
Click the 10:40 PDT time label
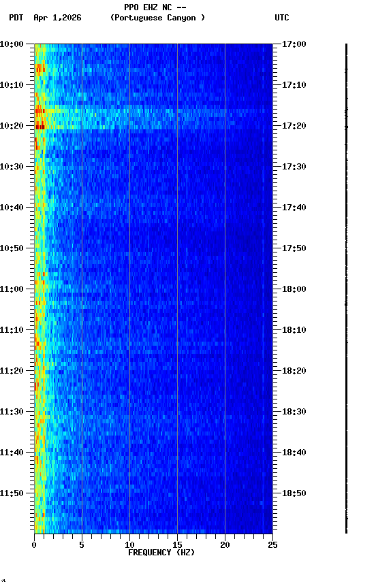(12, 208)
